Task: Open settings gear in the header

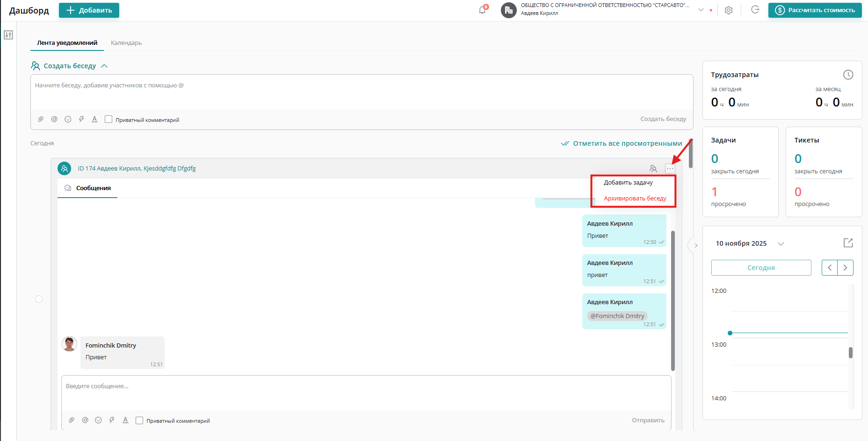Action: 729,10
